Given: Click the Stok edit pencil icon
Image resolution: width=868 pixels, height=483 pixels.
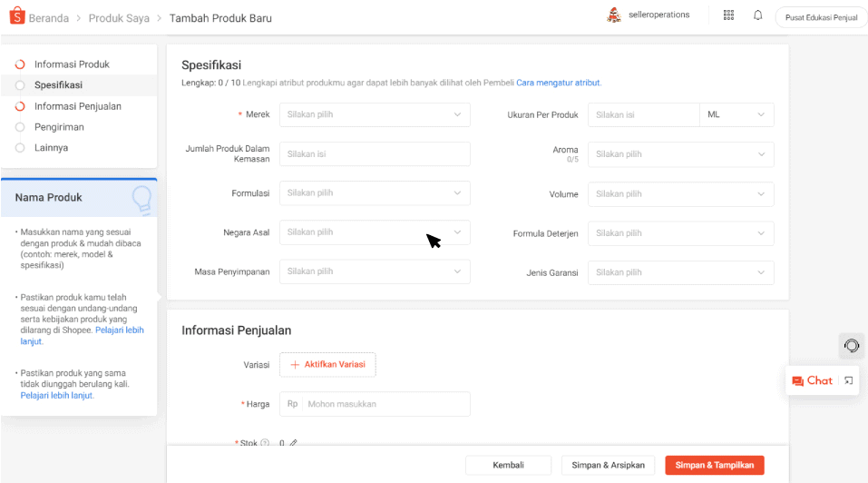Looking at the screenshot, I should pos(293,443).
